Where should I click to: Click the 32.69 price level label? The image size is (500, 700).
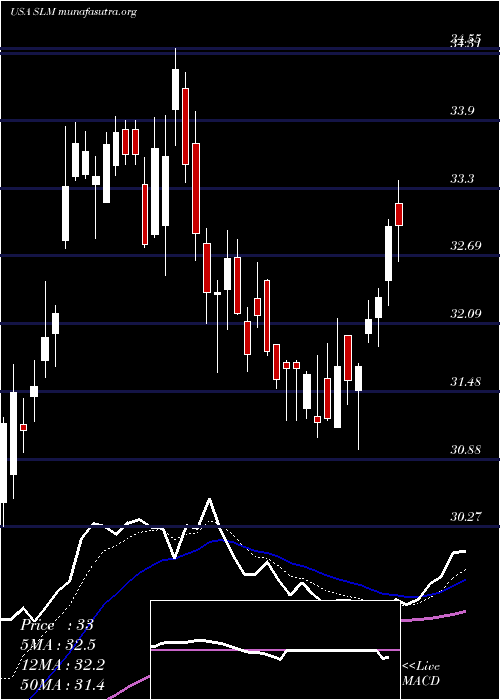click(x=465, y=246)
